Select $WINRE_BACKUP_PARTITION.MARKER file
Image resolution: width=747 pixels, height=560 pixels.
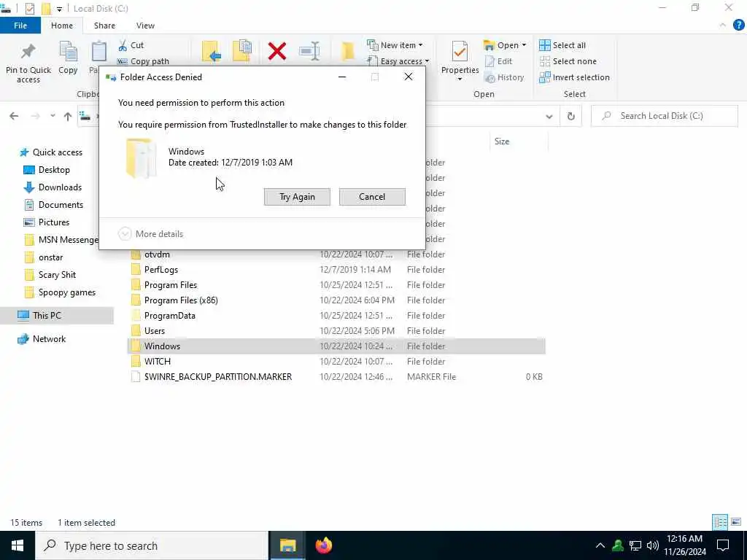[x=336, y=377]
